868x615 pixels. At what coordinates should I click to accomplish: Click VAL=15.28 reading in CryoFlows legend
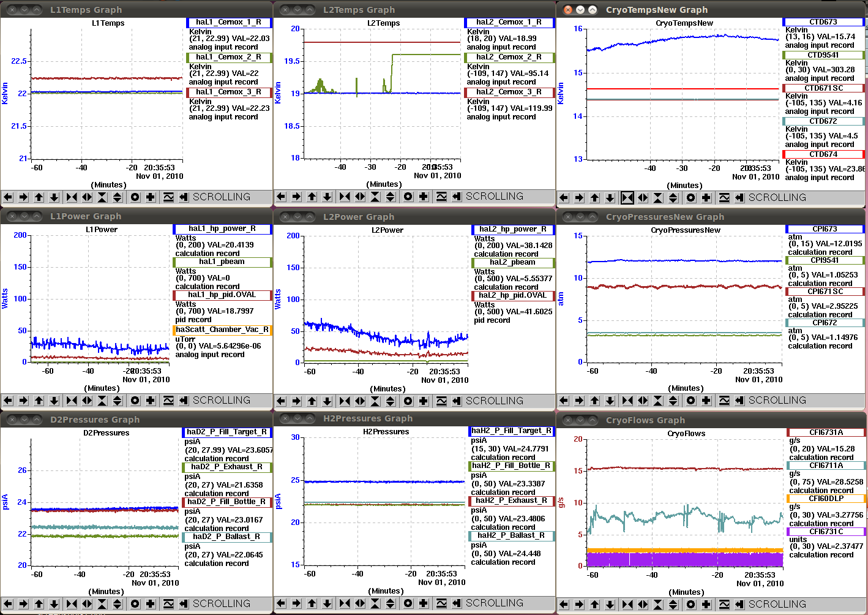[836, 449]
